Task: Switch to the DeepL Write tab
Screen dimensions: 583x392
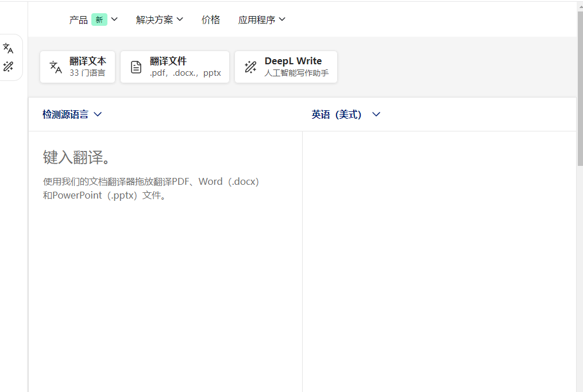Action: pyautogui.click(x=286, y=67)
